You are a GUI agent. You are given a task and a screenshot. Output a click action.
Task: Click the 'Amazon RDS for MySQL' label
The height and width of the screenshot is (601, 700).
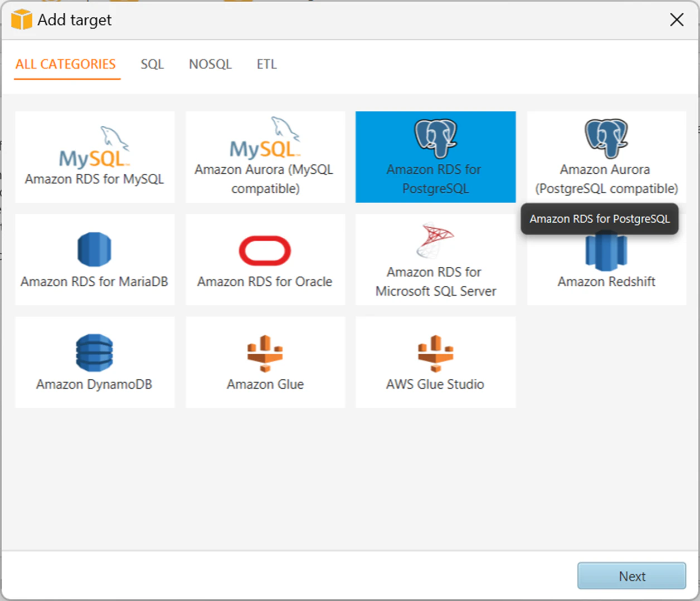pyautogui.click(x=94, y=179)
